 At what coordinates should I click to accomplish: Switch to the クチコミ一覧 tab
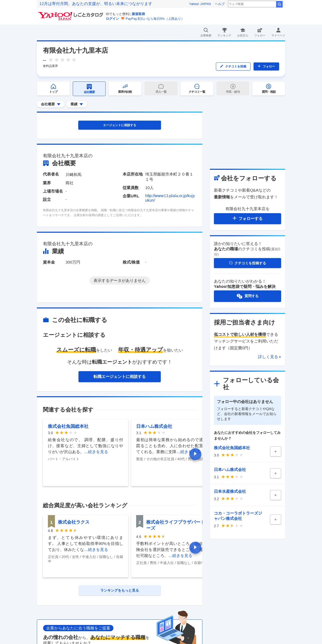tap(197, 89)
